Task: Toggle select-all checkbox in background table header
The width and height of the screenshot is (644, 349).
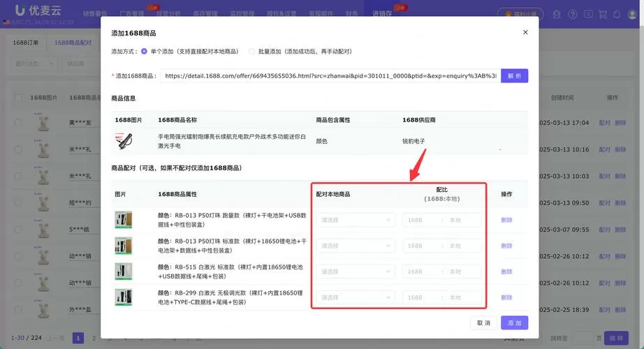Action: tap(18, 98)
